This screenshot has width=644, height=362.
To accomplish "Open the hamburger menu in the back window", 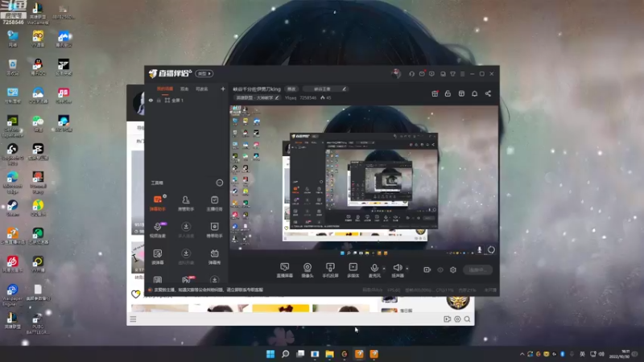I will [x=133, y=319].
